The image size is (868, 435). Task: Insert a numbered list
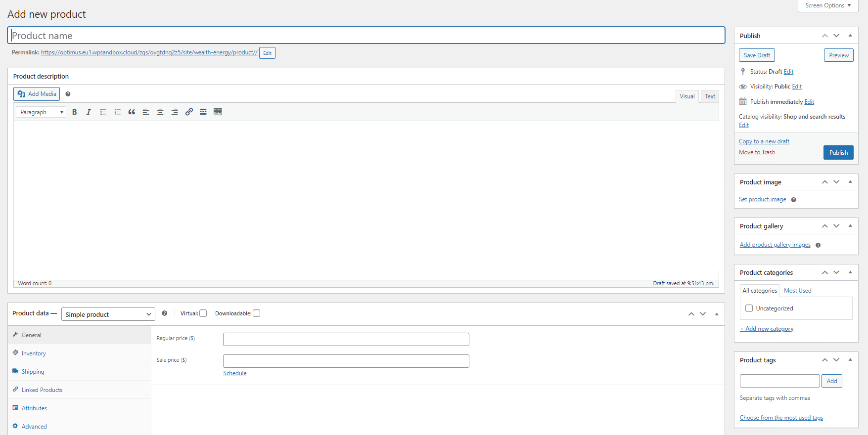[x=118, y=112]
